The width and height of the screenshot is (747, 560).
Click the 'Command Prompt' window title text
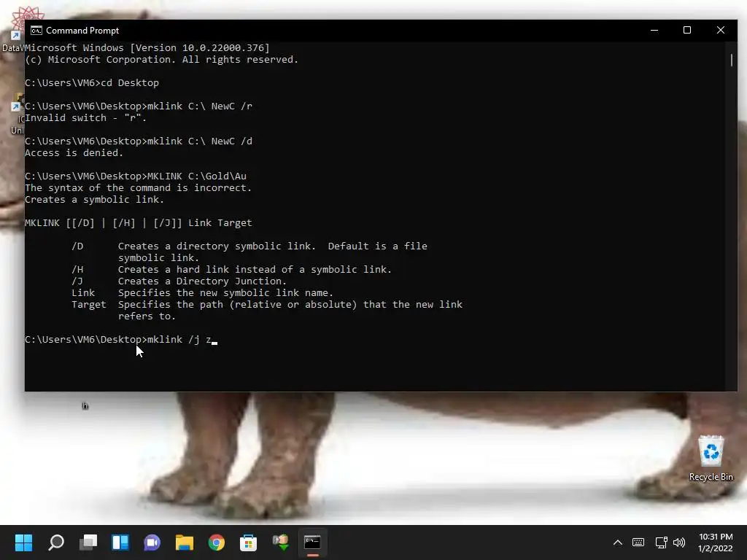(82, 31)
